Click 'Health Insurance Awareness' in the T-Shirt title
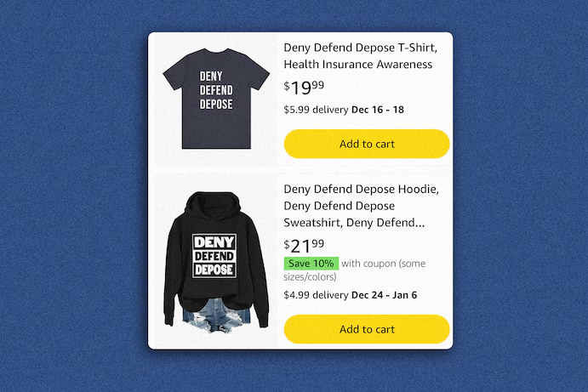588x392 pixels. click(x=357, y=65)
